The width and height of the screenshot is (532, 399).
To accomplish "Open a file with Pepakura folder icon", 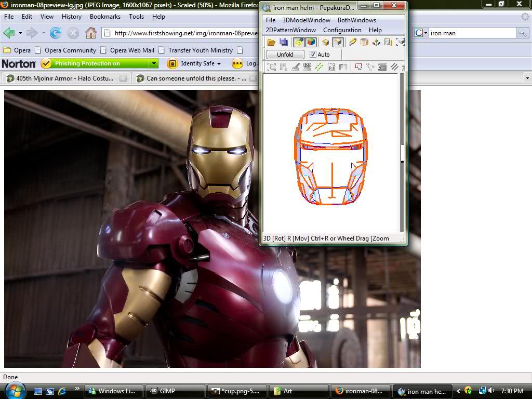I will click(271, 42).
